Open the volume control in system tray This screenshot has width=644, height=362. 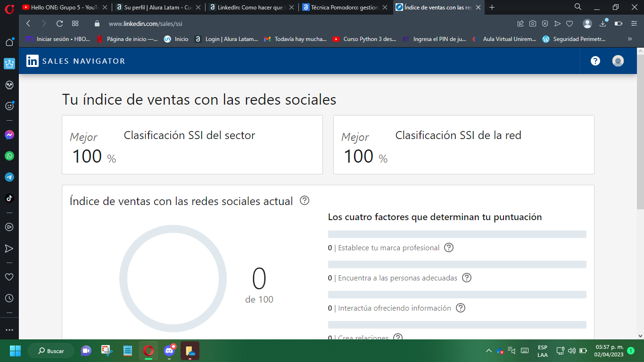point(572,351)
